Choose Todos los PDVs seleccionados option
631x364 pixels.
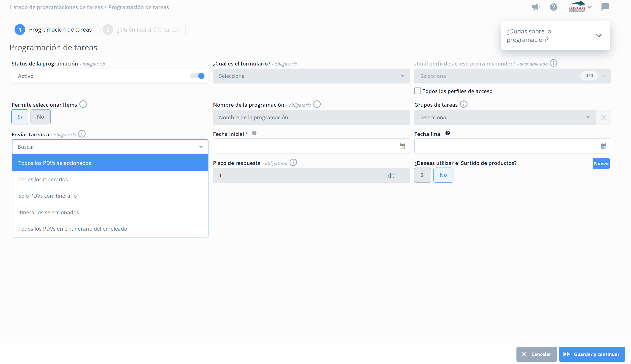(110, 163)
